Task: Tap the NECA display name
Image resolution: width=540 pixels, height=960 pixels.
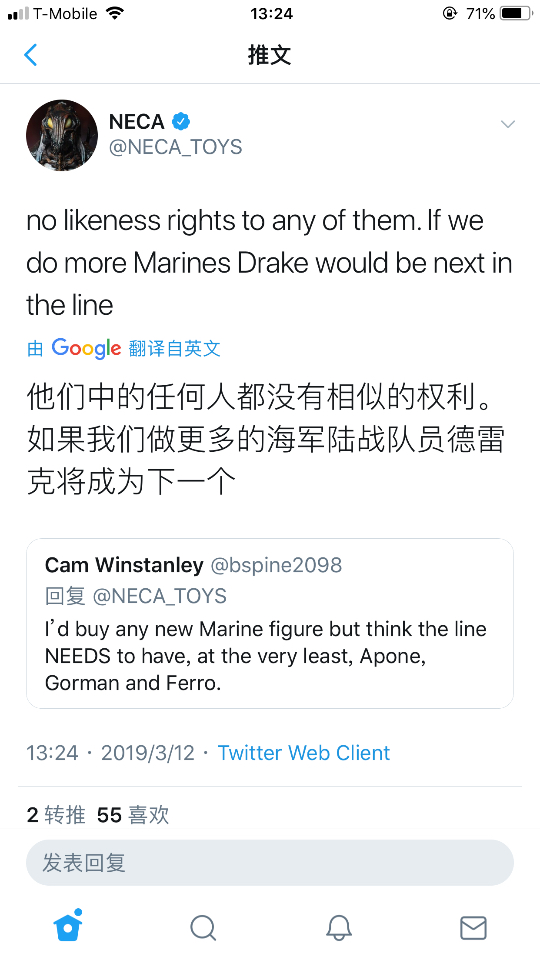Action: click(x=137, y=122)
